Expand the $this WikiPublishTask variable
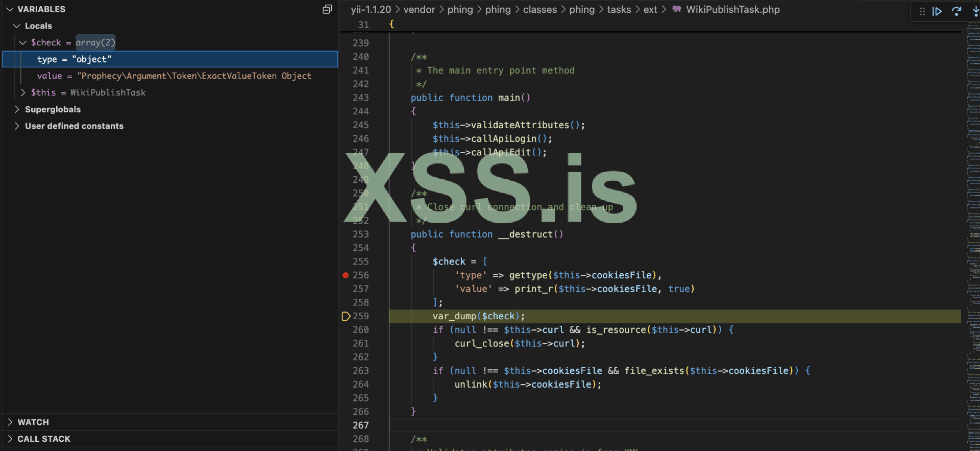980x451 pixels. [x=22, y=92]
